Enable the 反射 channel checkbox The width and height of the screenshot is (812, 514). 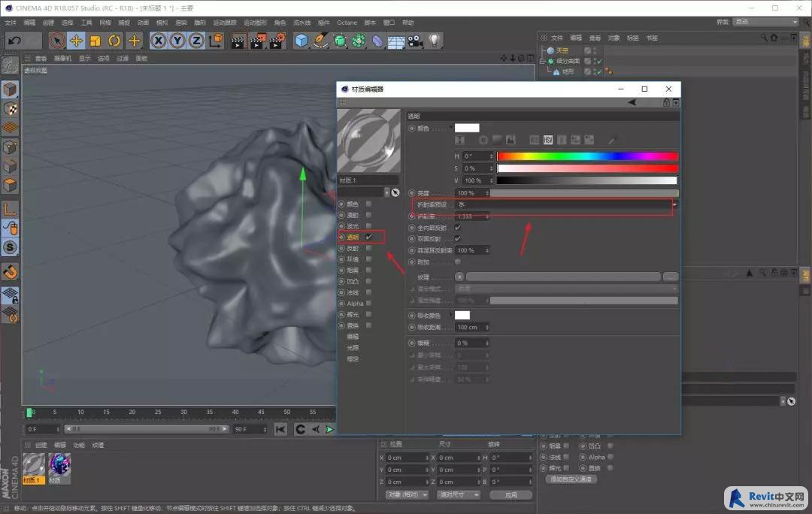click(x=368, y=249)
